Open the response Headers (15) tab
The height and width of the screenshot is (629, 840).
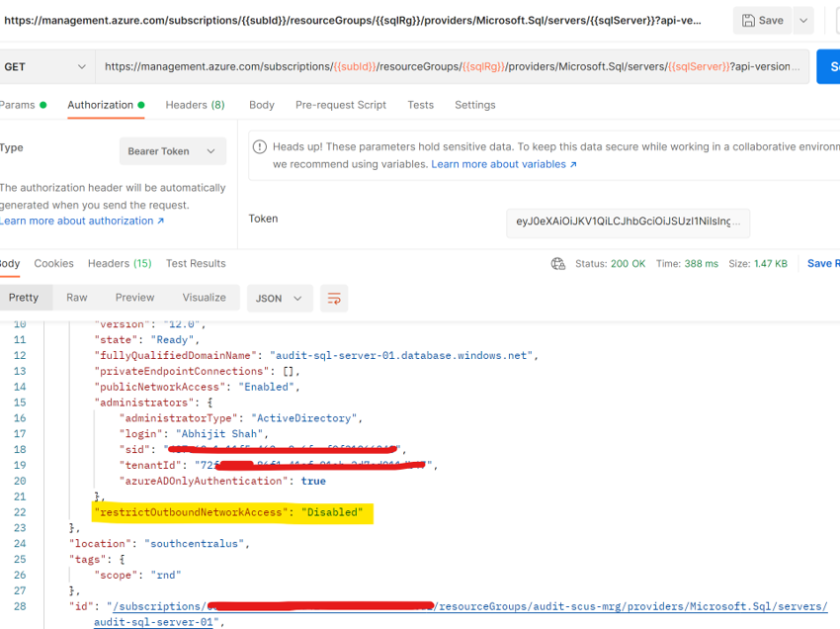click(120, 263)
